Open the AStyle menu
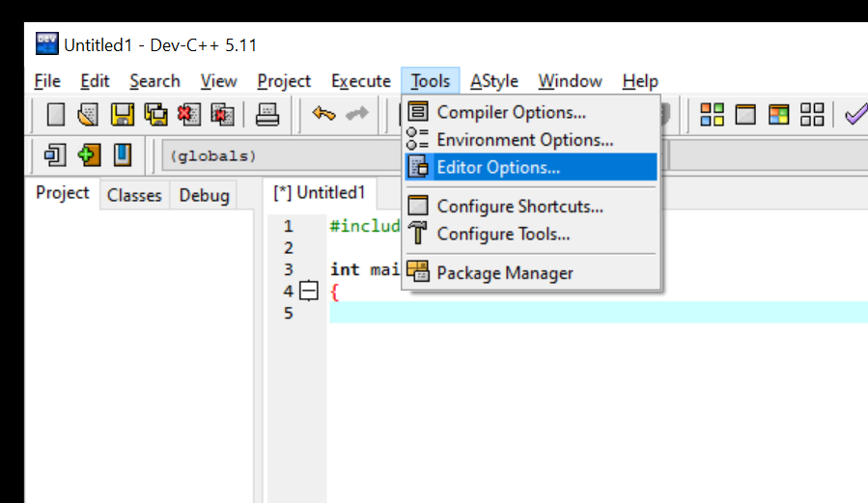The image size is (868, 503). 493,81
